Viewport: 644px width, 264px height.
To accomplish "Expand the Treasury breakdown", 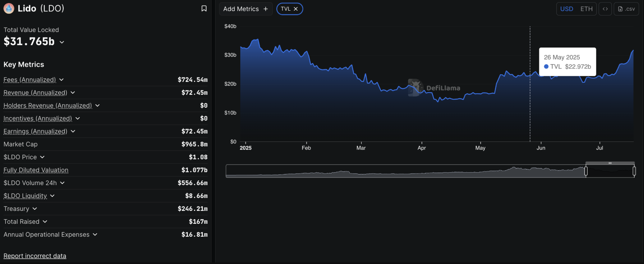I will pos(35,209).
